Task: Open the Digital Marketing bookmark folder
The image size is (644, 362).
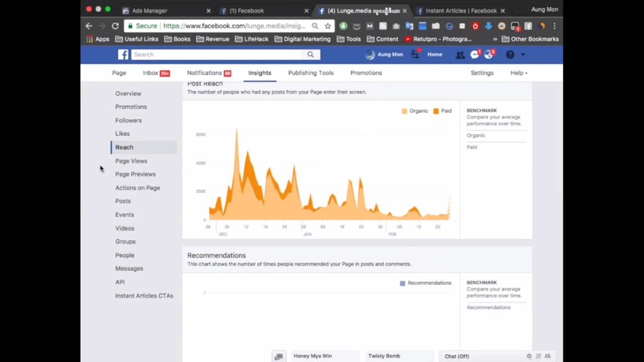Action: tap(302, 39)
